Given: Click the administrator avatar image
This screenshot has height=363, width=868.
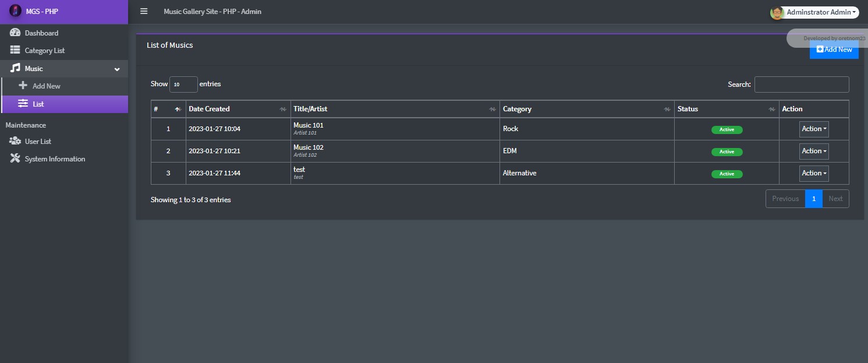Looking at the screenshot, I should (x=777, y=12).
